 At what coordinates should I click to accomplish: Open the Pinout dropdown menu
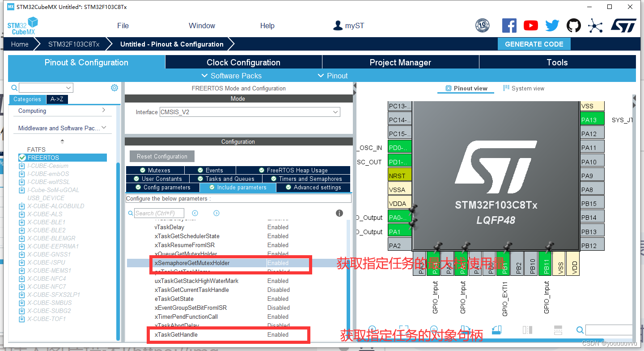333,76
